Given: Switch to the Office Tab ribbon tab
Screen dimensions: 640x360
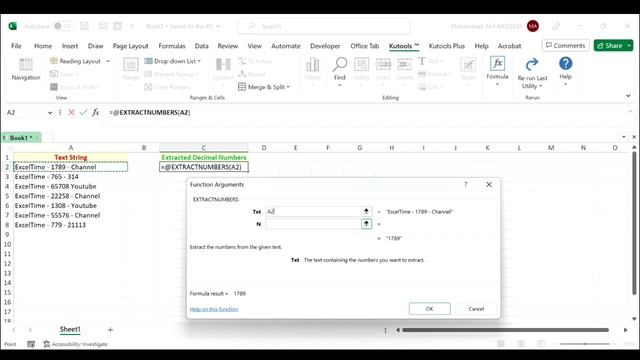Looking at the screenshot, I should 364,46.
